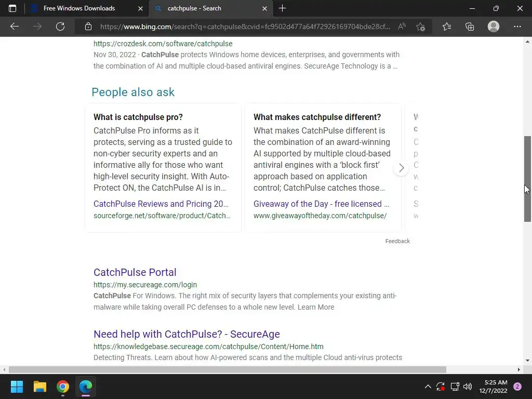The height and width of the screenshot is (399, 532).
Task: Click Microsoft Edge taskbar icon
Action: point(86,387)
